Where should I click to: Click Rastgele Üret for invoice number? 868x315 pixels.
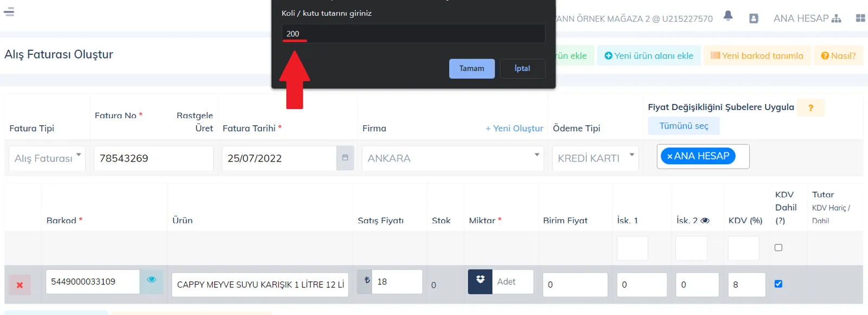point(195,121)
